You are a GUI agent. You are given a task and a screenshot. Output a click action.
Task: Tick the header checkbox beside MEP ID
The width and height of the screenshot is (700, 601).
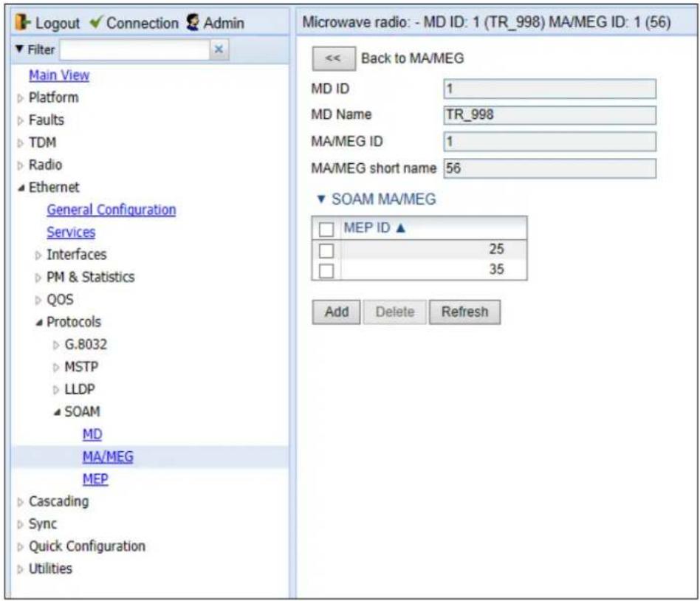[x=326, y=229]
